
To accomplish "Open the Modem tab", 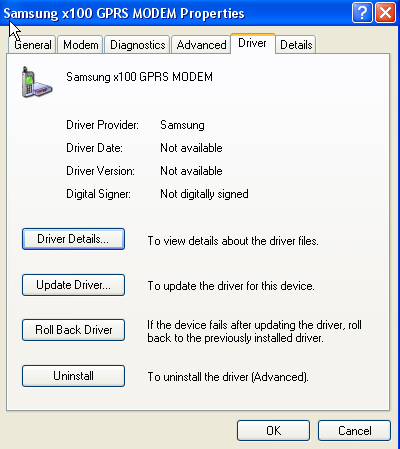I will (x=80, y=45).
